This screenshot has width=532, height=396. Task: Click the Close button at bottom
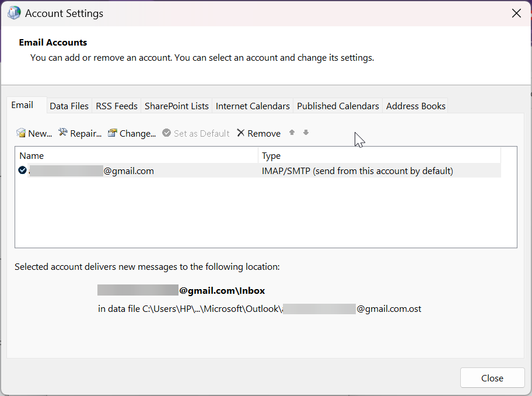tap(492, 378)
